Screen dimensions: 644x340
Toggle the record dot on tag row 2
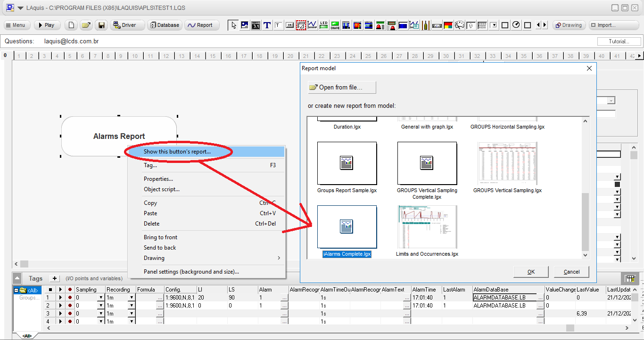pyautogui.click(x=70, y=305)
